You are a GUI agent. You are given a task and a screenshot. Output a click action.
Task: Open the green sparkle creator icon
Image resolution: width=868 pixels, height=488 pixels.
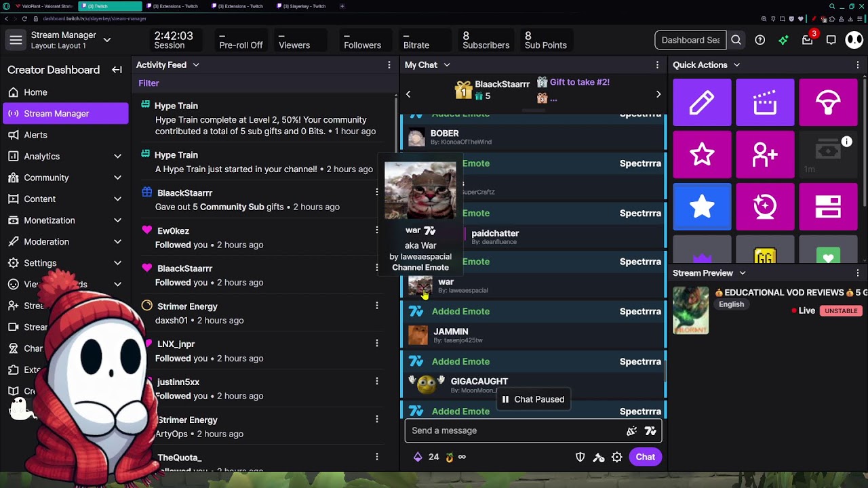(783, 40)
